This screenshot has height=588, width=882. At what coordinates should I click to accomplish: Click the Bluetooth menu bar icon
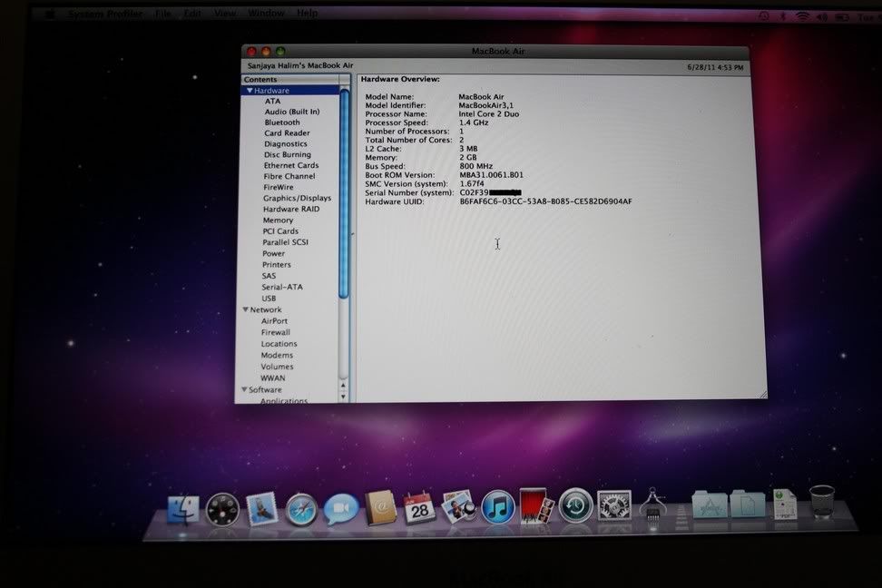[782, 16]
